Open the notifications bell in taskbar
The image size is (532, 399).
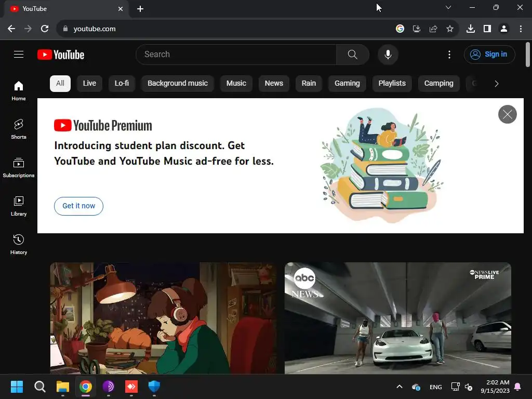(x=518, y=387)
